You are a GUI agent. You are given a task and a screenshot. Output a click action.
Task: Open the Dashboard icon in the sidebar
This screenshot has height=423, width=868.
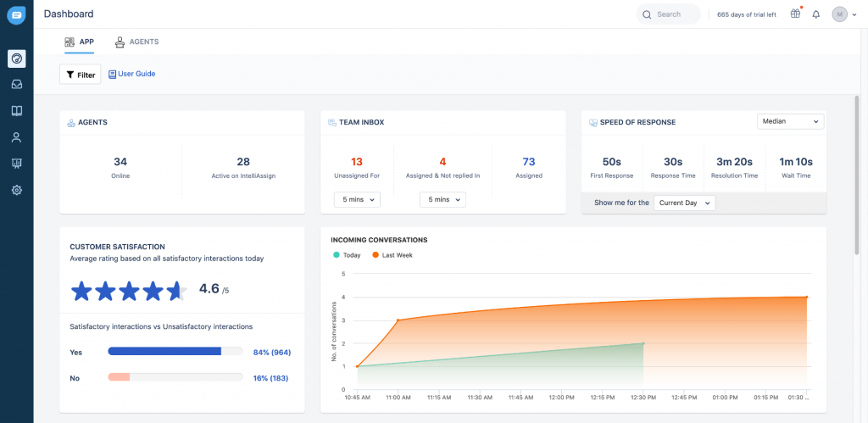coord(16,58)
